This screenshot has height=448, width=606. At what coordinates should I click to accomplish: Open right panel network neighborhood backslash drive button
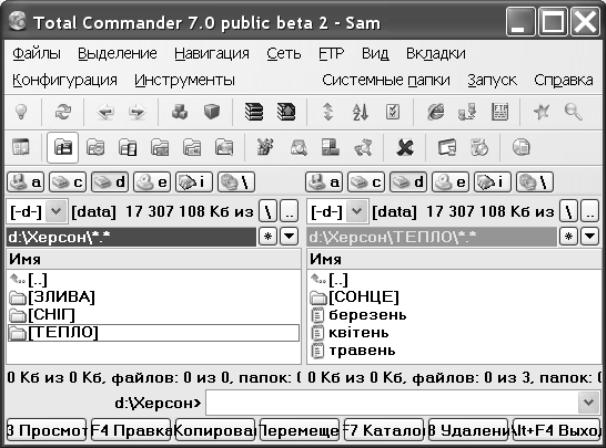coord(535,182)
